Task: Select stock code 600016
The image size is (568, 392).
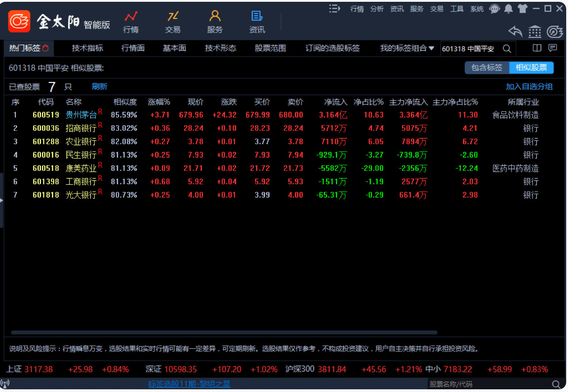Action: (46, 155)
